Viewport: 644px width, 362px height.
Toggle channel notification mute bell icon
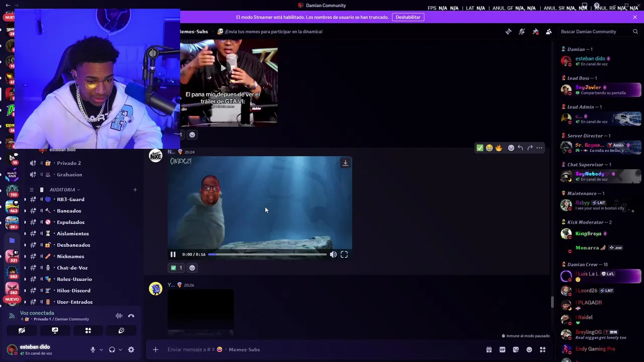[522, 32]
